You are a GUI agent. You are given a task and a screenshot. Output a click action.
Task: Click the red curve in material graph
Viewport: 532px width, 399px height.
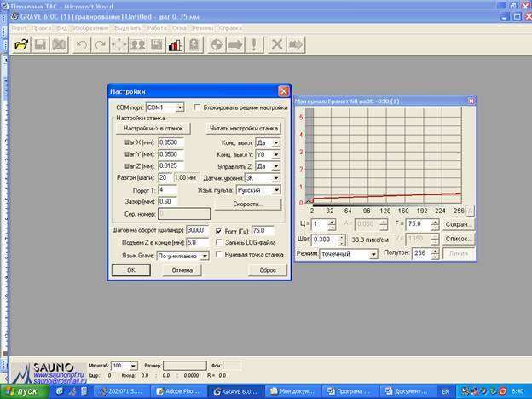(384, 197)
